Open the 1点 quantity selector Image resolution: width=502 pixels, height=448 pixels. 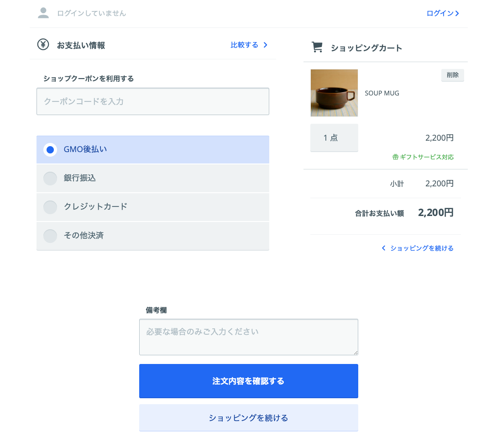coord(334,137)
